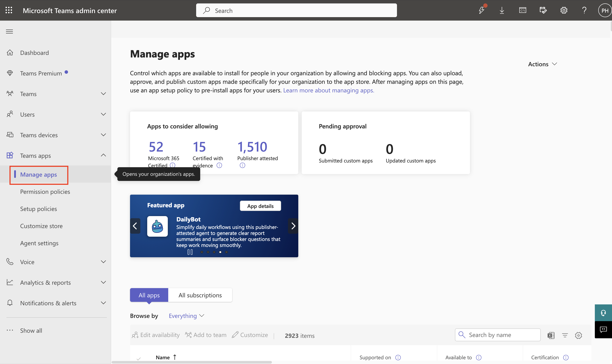
Task: Open table column settings gear
Action: (x=578, y=335)
